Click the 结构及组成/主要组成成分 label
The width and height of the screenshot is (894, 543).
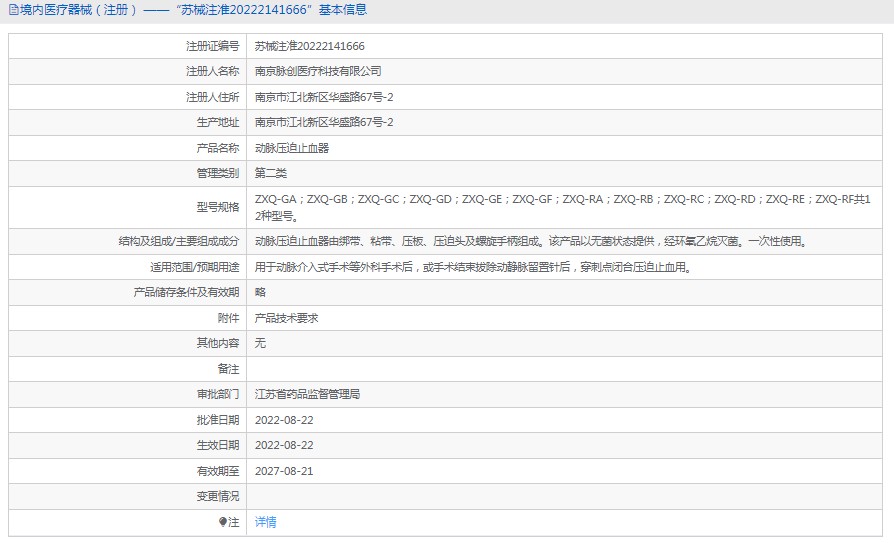179,241
